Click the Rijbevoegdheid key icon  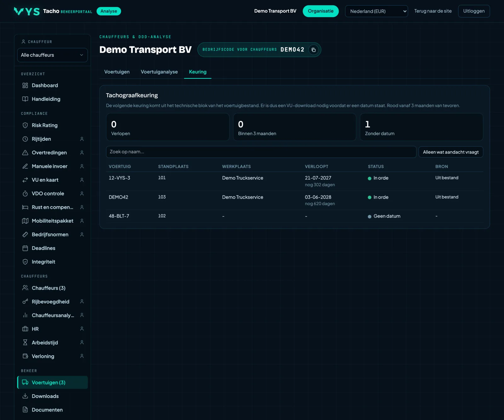click(x=25, y=302)
